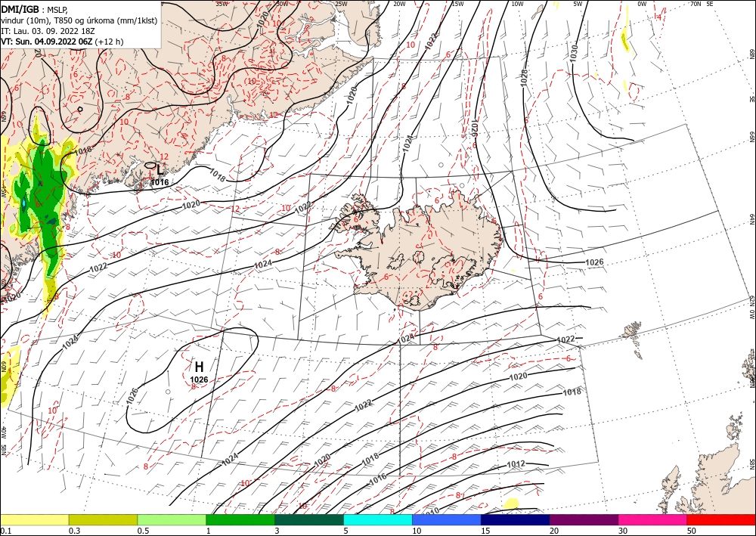Click the '1028' isobar label
The height and width of the screenshot is (536, 756).
pyautogui.click(x=525, y=78)
